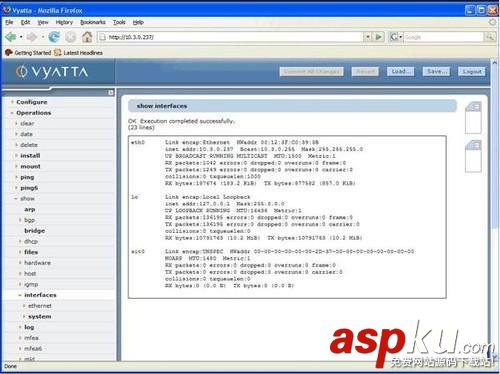This screenshot has width=500, height=374.
Task: Expand the dhcp tree node
Action: [x=20, y=241]
